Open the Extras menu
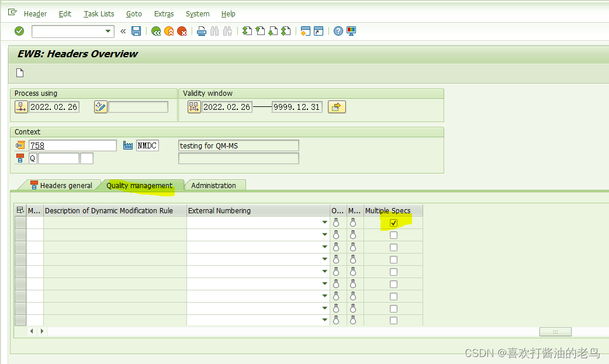 click(164, 13)
